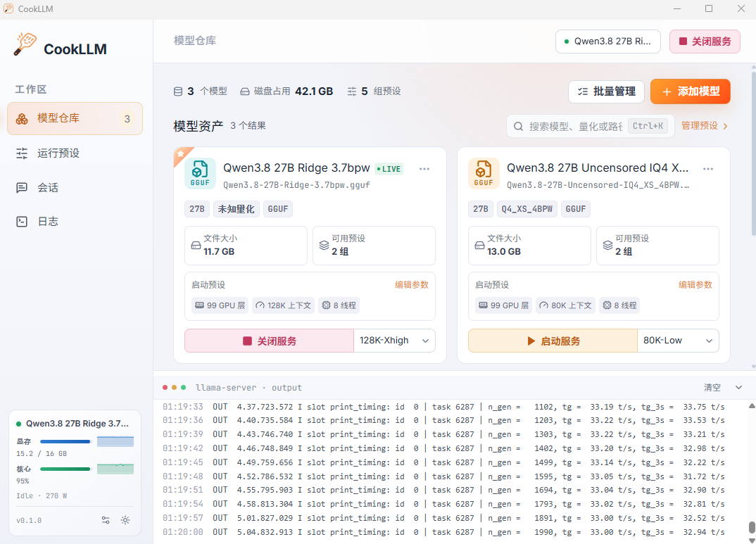Click the 模型仓库 page title
The height and width of the screenshot is (544, 756).
[195, 41]
